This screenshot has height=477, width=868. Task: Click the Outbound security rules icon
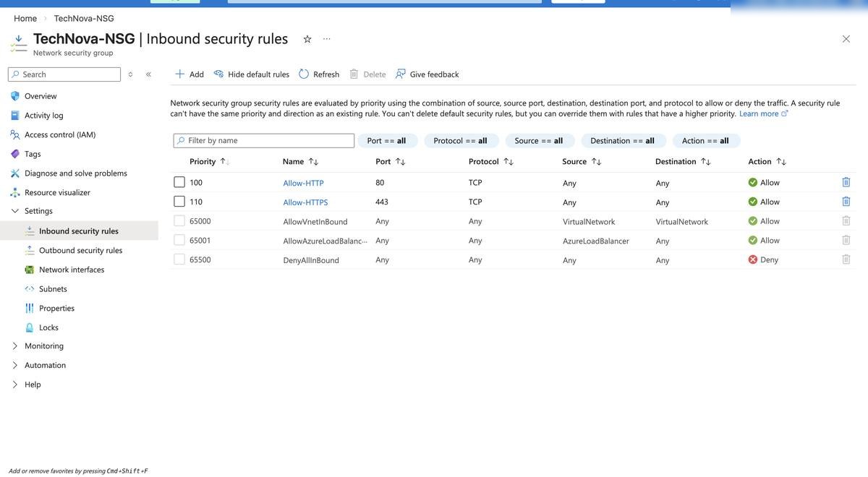pyautogui.click(x=30, y=250)
